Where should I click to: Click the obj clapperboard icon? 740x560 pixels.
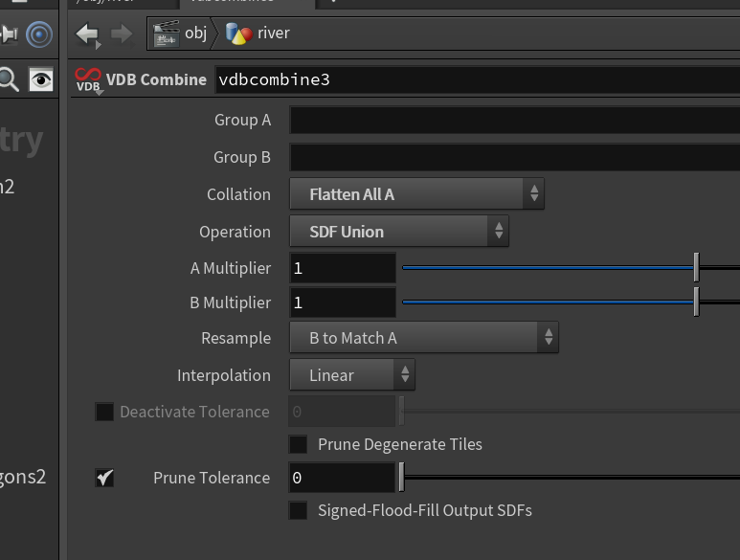point(167,34)
